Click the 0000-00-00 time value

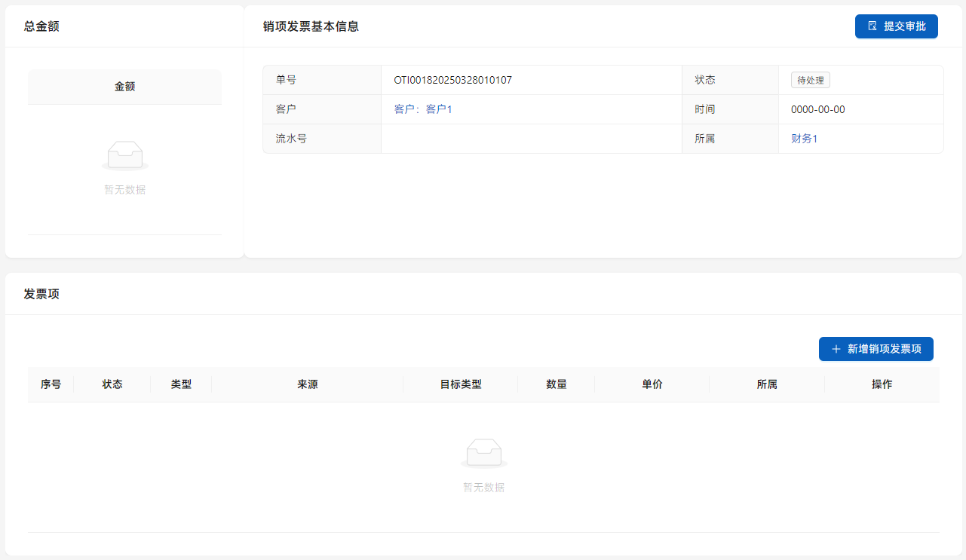tap(817, 109)
